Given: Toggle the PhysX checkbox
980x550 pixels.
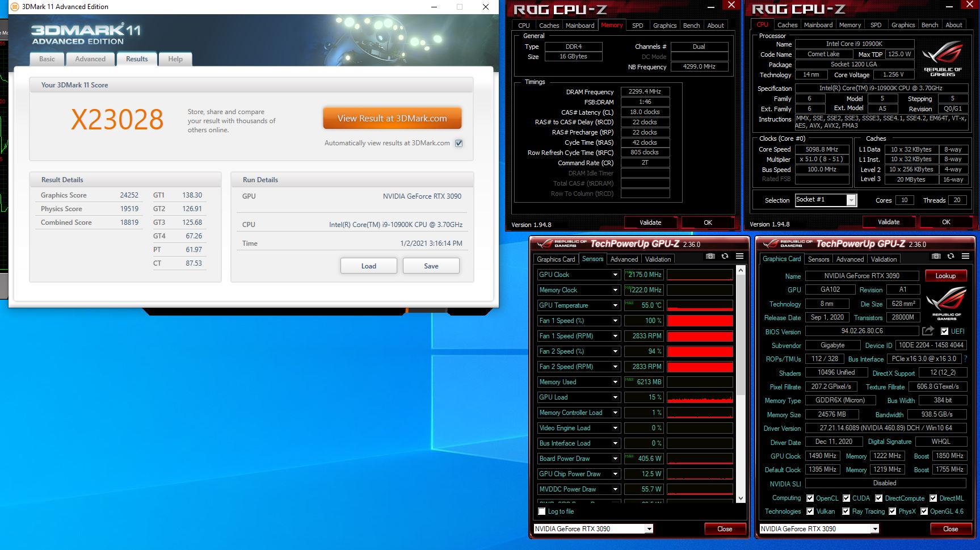Looking at the screenshot, I should [x=892, y=511].
